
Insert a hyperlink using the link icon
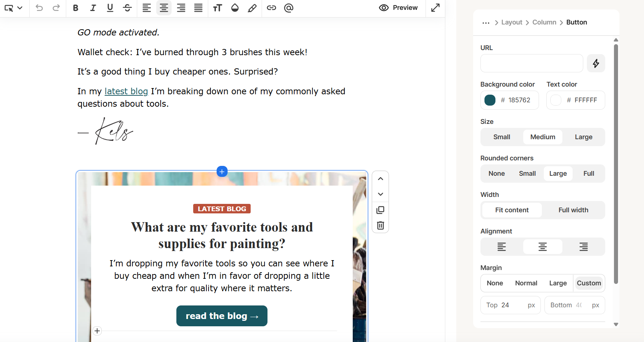click(x=272, y=8)
